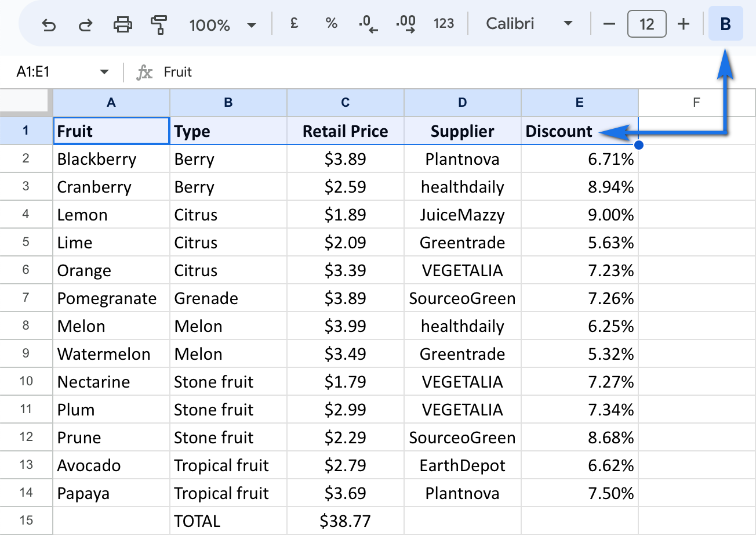This screenshot has height=535, width=756.
Task: Click the Print icon
Action: click(123, 24)
